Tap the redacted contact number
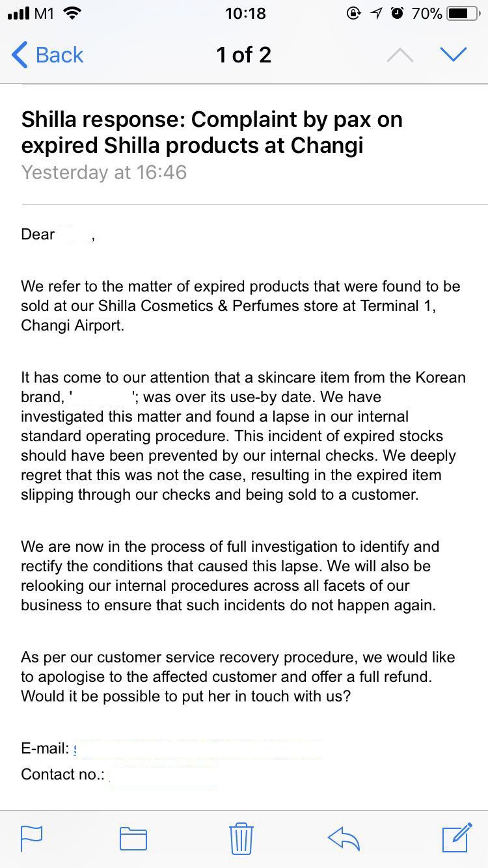This screenshot has height=868, width=488. [163, 774]
